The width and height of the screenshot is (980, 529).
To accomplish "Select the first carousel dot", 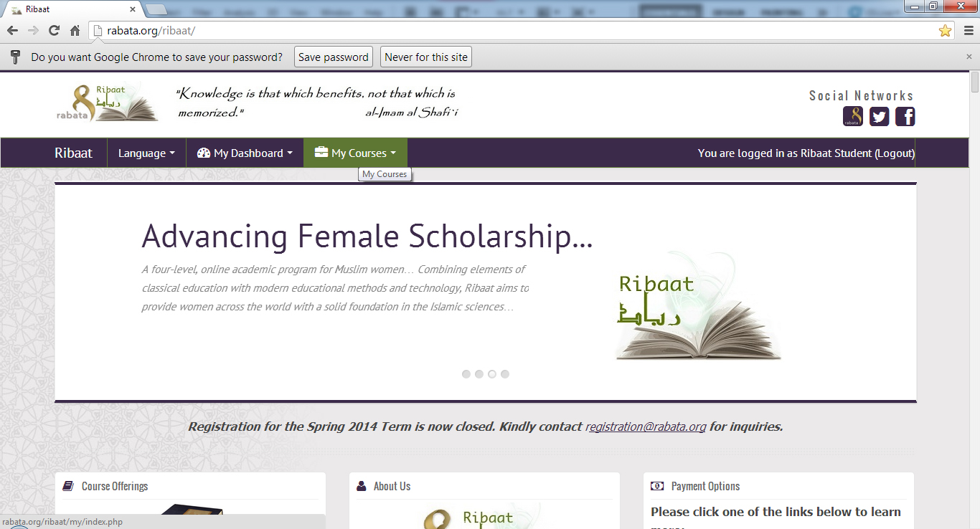I will tap(466, 374).
